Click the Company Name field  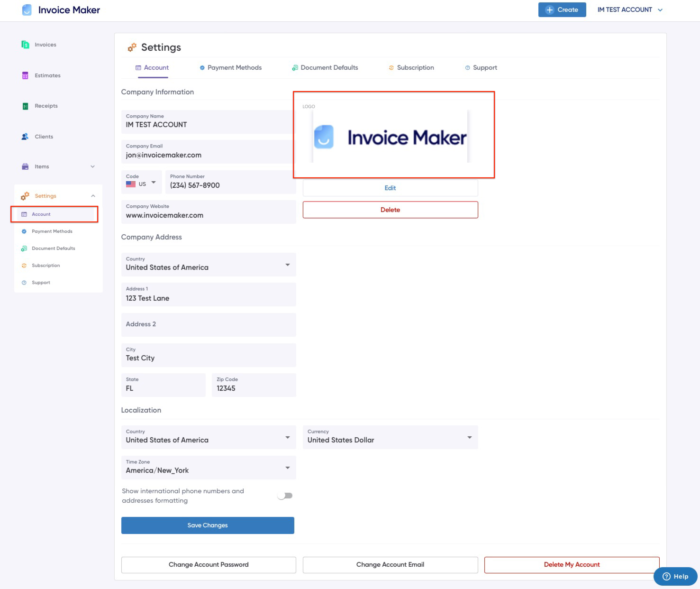[x=208, y=122]
